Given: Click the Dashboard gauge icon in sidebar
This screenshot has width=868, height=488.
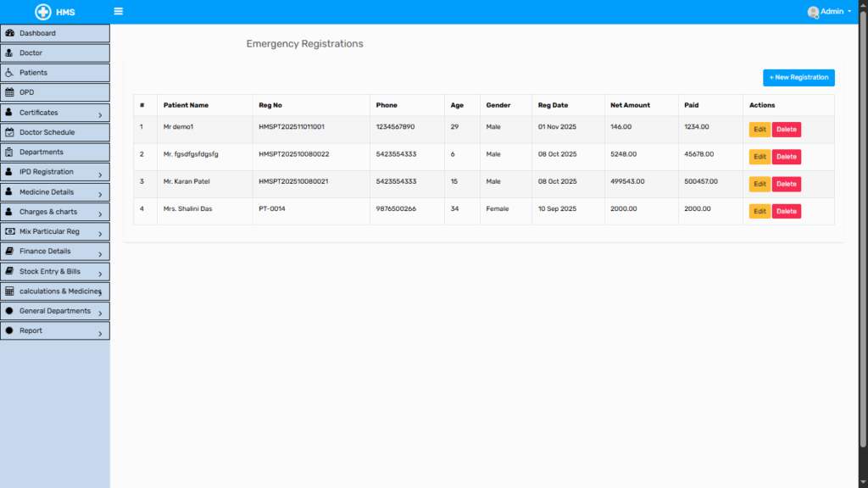Looking at the screenshot, I should [x=9, y=33].
